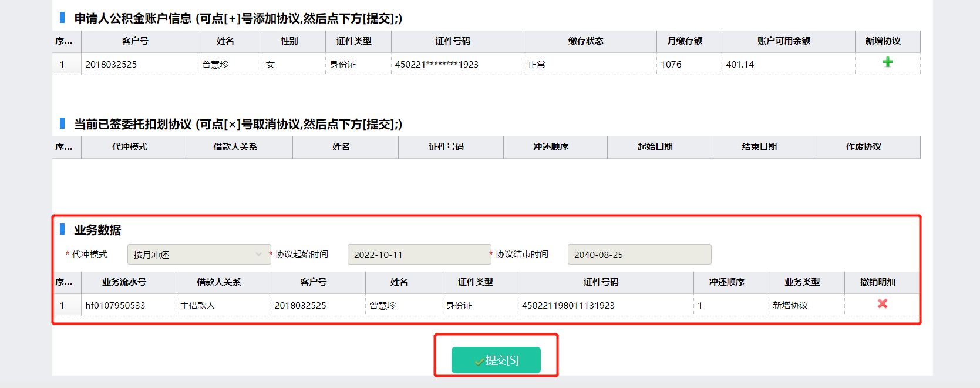Image resolution: width=980 pixels, height=388 pixels.
Task: Open the 代冲模式 dropdown showing 按月冲还
Action: tap(198, 255)
